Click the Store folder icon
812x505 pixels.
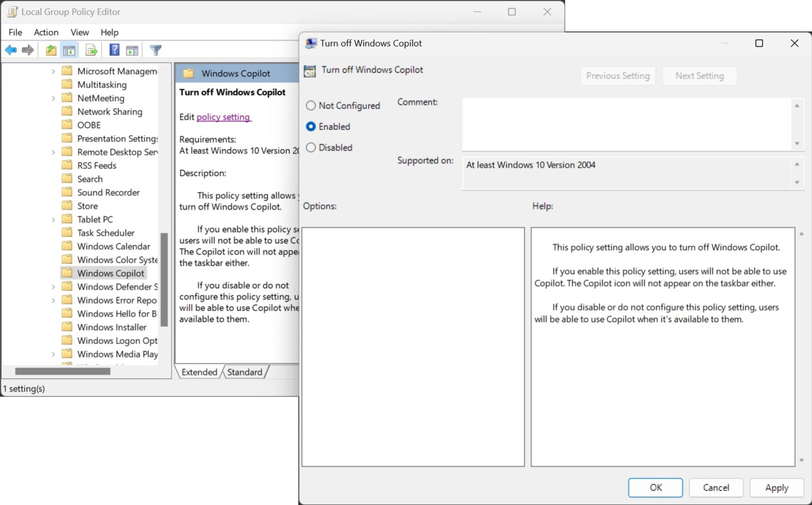click(x=67, y=205)
